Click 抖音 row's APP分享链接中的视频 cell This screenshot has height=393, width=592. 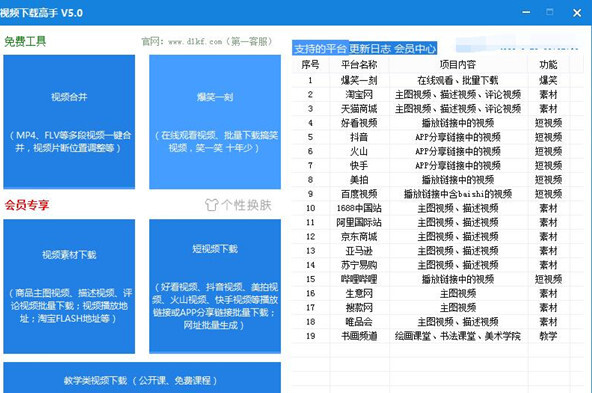458,137
